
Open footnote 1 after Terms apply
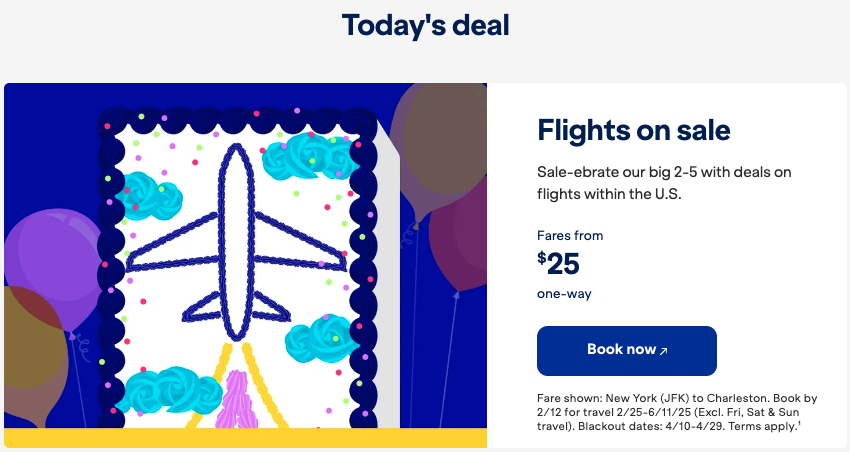799,423
